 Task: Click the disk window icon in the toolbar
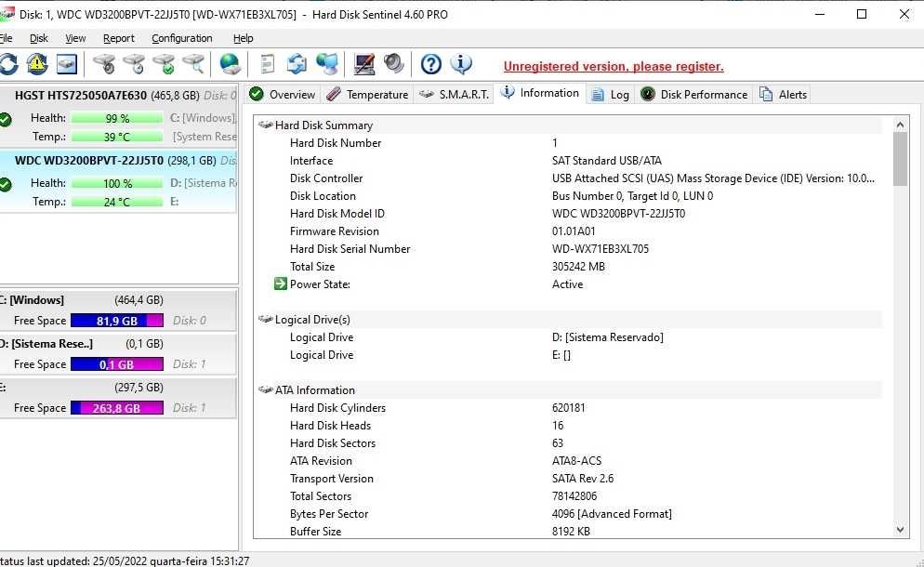pyautogui.click(x=67, y=63)
